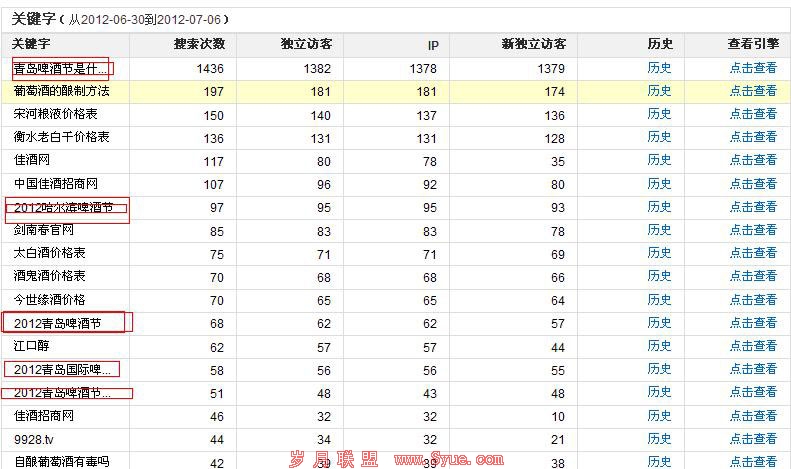Screen dimensions: 791x469
Task: Select keyword 酒鬼酒价格表
Action: (x=49, y=276)
